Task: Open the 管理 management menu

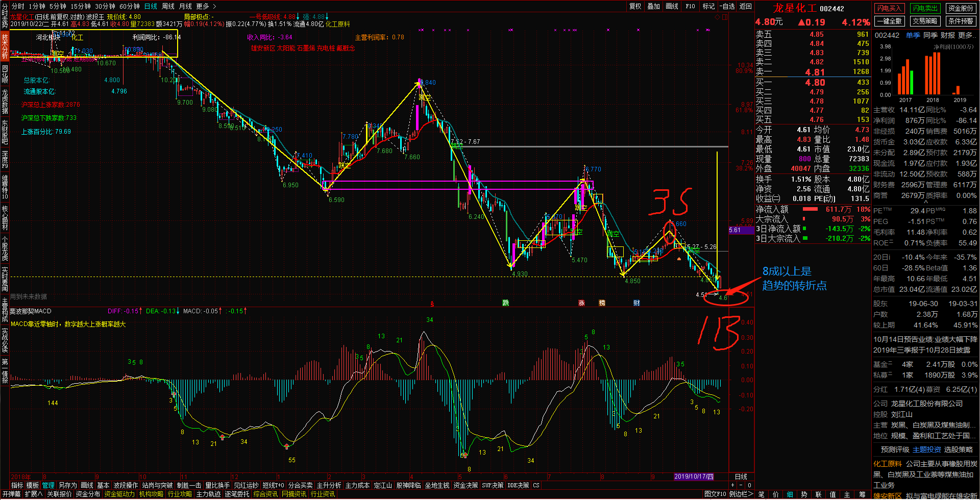Action: [48, 485]
